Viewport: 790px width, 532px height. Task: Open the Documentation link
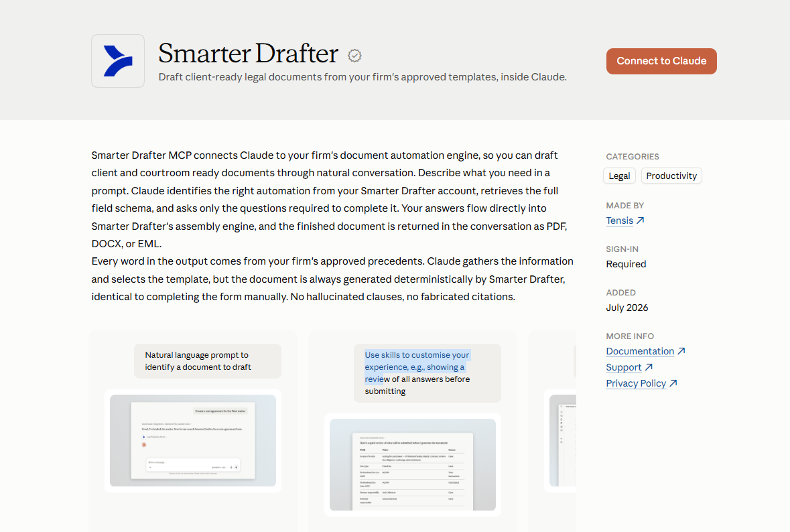pos(640,351)
